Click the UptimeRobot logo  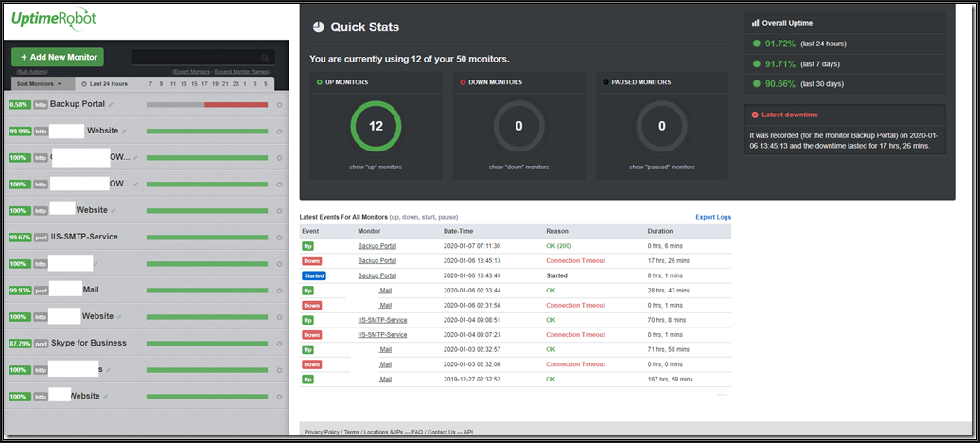pyautogui.click(x=54, y=19)
